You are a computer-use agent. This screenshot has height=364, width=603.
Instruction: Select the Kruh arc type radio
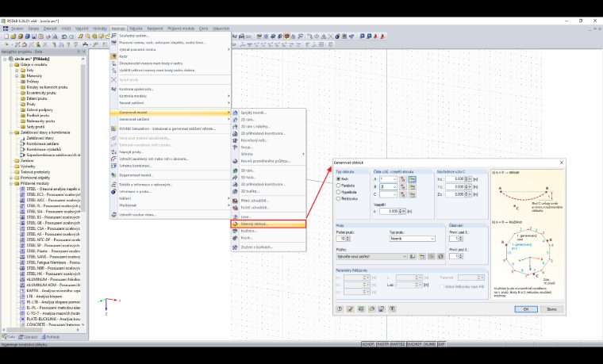(339, 179)
